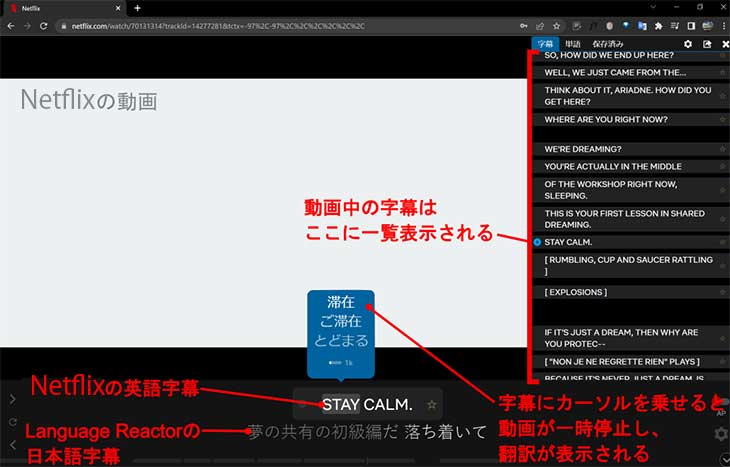Viewport: 730px width, 467px height.
Task: Open the saved passwords key icon
Action: coord(524,26)
